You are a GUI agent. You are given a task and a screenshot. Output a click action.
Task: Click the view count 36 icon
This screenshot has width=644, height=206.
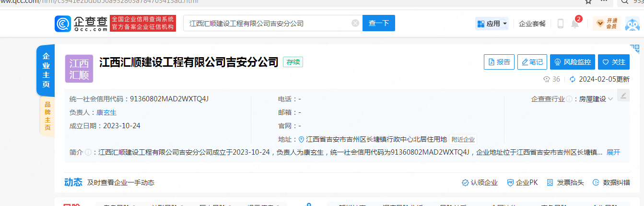tap(547, 79)
